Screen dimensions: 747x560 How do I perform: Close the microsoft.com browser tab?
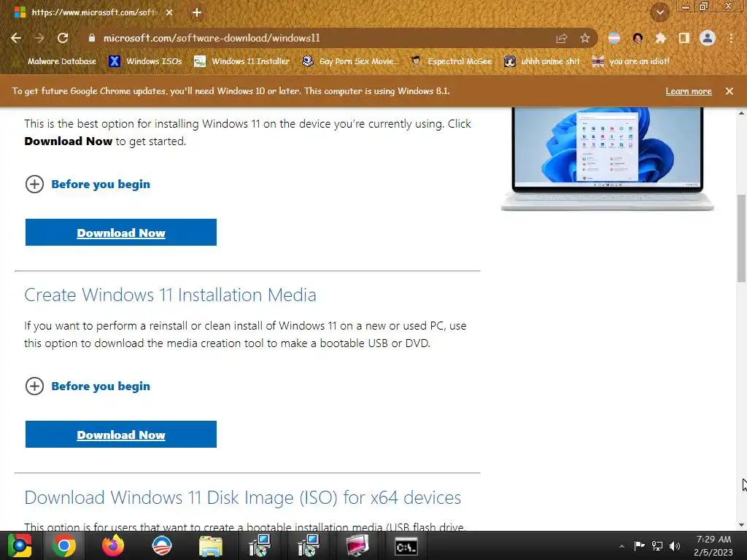pos(169,13)
